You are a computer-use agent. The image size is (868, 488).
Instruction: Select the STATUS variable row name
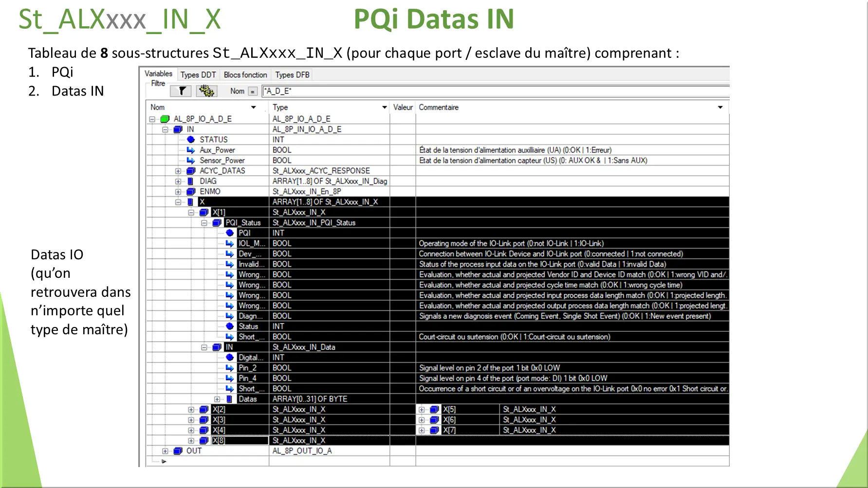pos(214,140)
